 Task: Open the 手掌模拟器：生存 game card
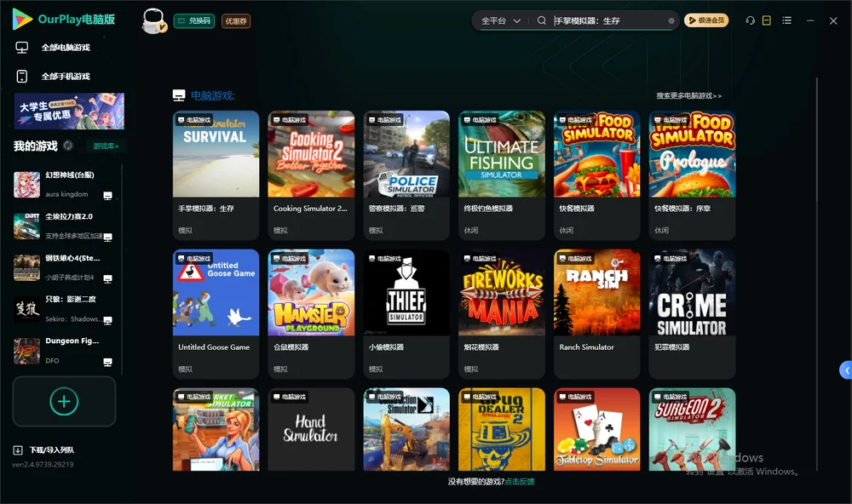pyautogui.click(x=216, y=175)
